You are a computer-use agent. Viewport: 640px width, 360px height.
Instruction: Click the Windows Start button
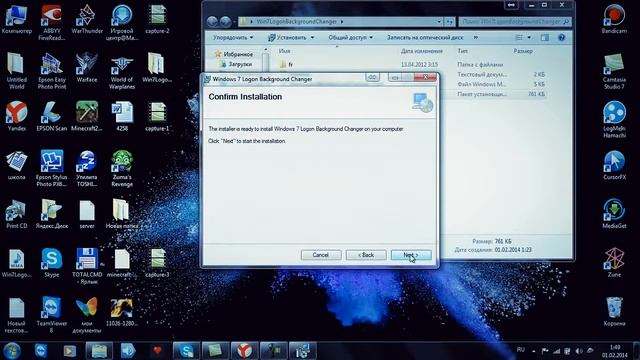click(12, 351)
